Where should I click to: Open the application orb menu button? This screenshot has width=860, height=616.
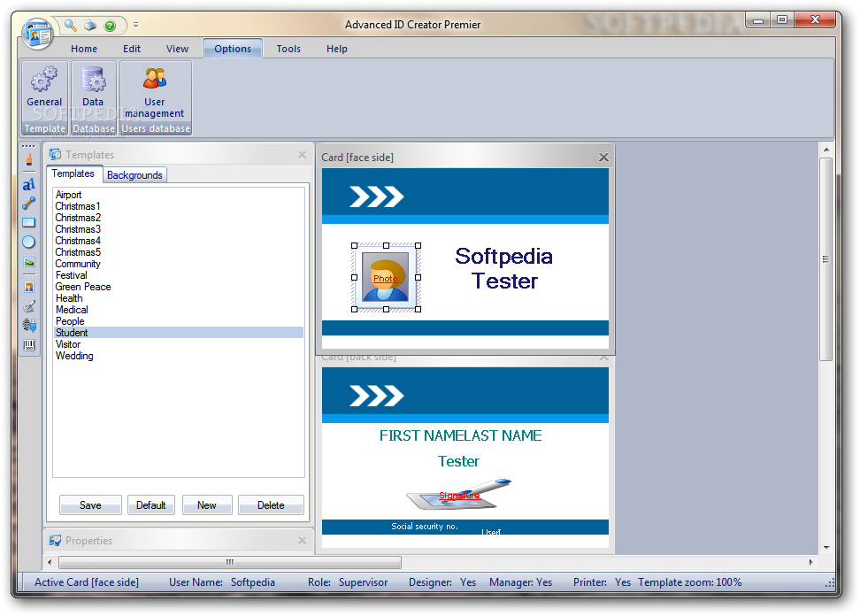(x=37, y=34)
